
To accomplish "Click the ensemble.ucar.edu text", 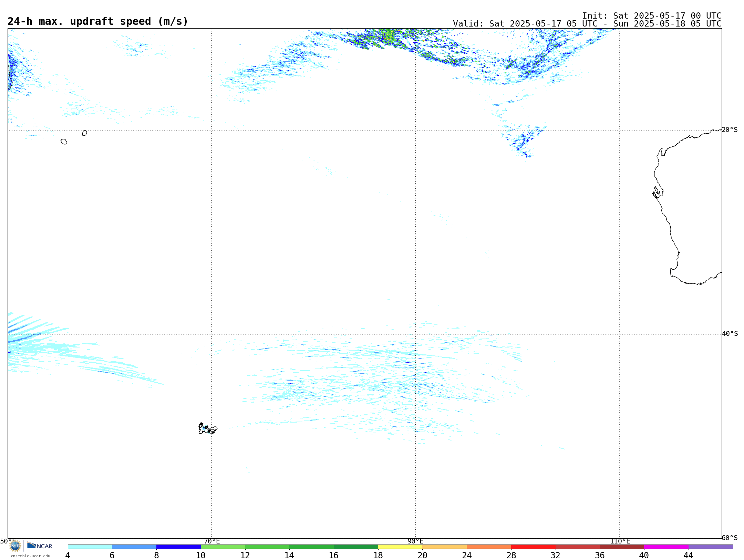I will 31,556.
